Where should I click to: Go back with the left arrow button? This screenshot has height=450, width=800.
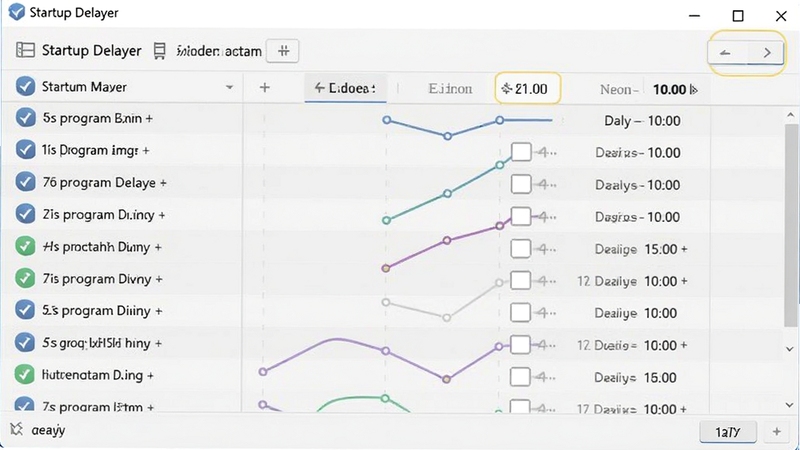point(726,53)
